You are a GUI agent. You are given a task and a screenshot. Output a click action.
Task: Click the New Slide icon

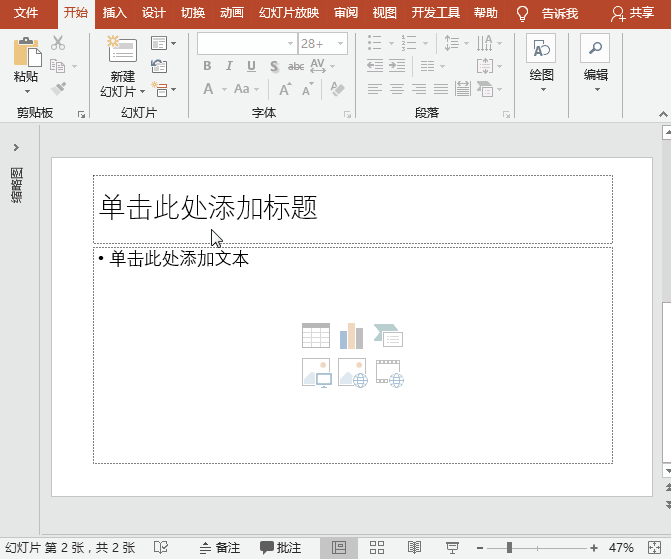point(122,49)
